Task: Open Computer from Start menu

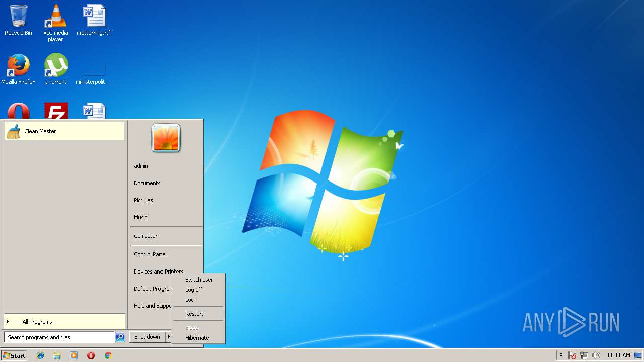Action: 166,236
